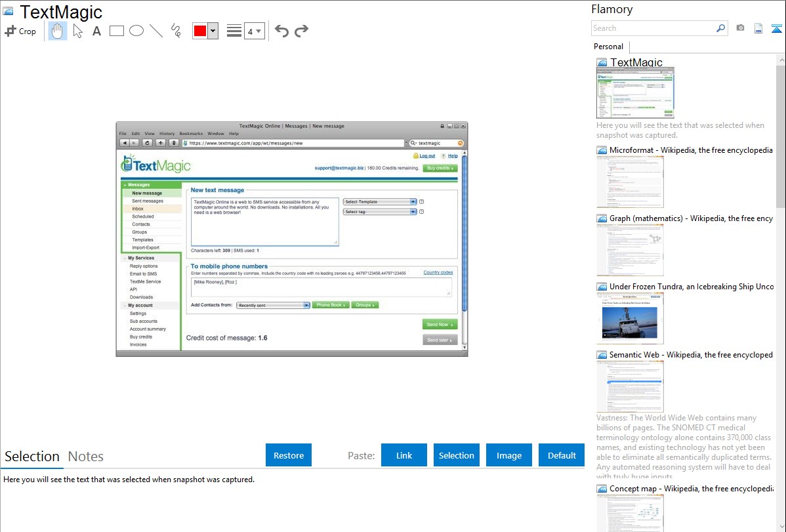Click the Concept map snapshot's small icon
Image resolution: width=786 pixels, height=532 pixels.
click(x=602, y=489)
